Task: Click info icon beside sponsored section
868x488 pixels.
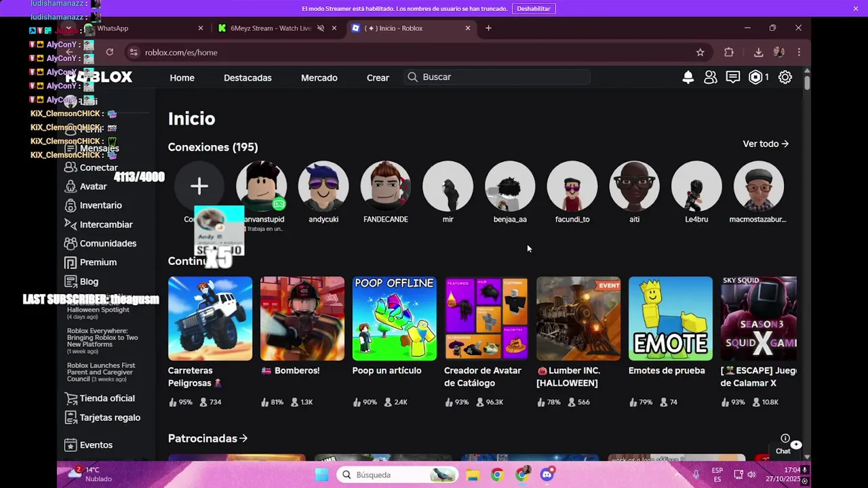Action: [x=785, y=439]
